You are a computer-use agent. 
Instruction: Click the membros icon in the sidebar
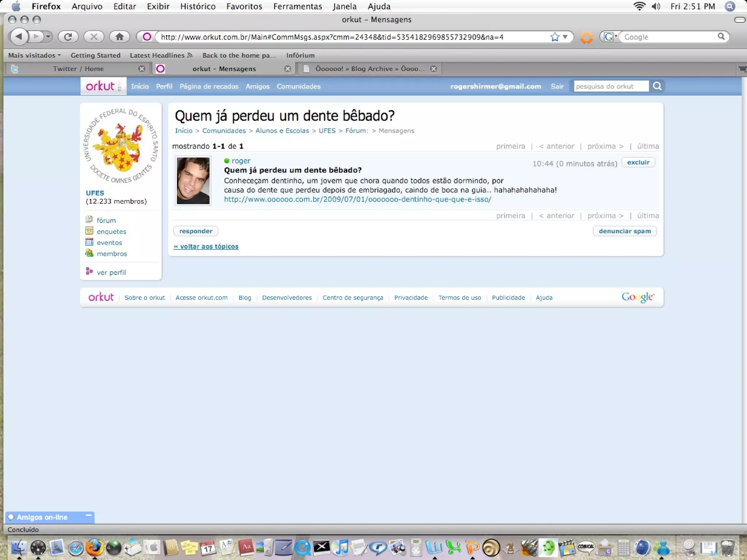tap(89, 253)
